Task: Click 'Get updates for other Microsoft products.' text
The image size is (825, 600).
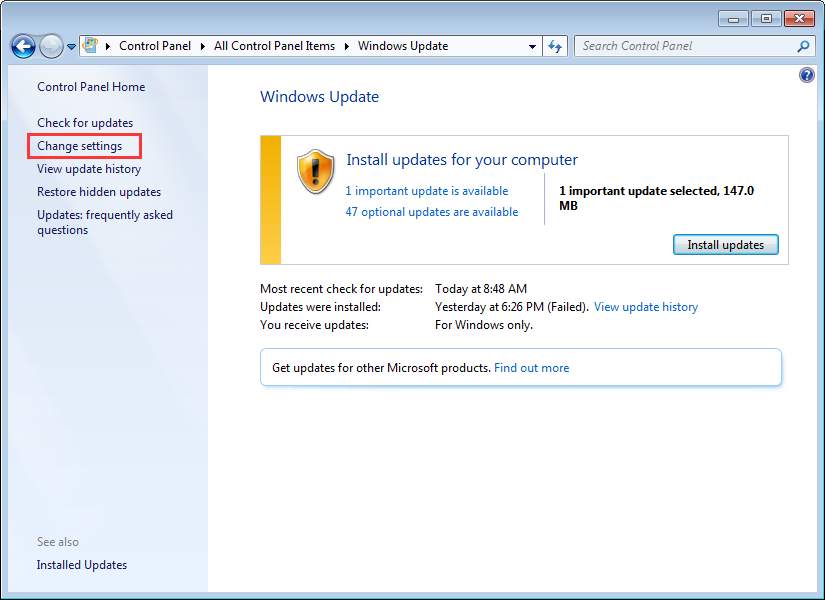Action: (381, 368)
